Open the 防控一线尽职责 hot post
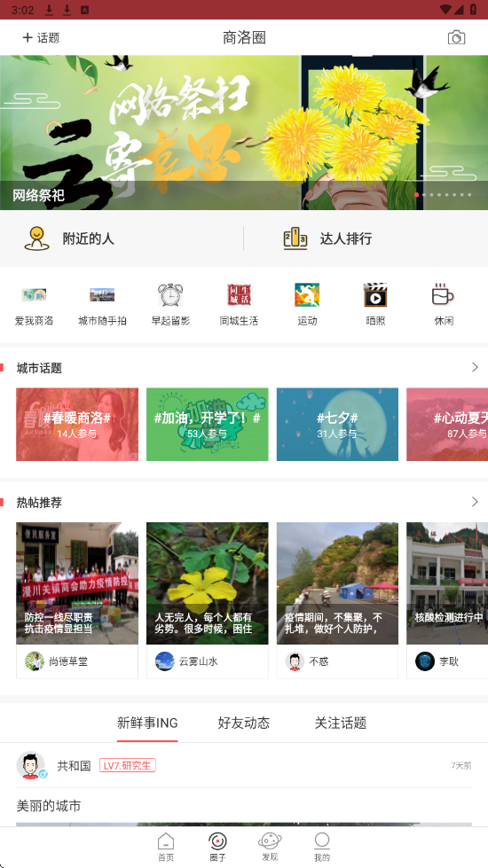Image resolution: width=488 pixels, height=868 pixels. click(x=77, y=583)
